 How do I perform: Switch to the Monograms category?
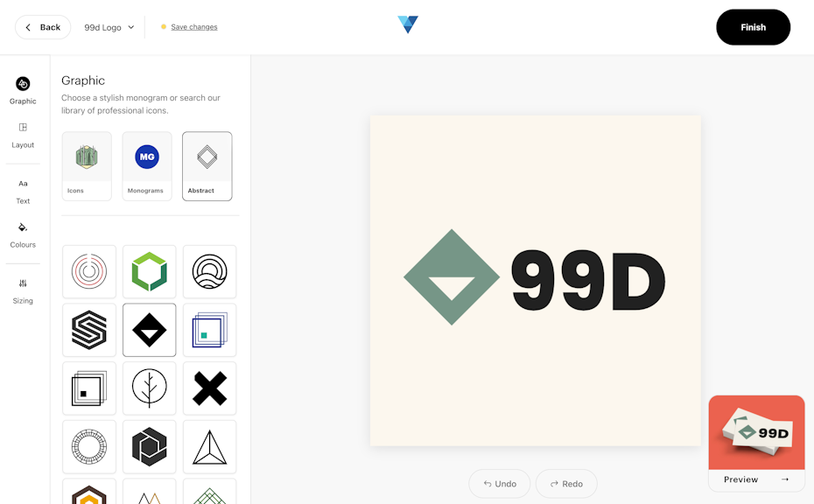(x=147, y=166)
